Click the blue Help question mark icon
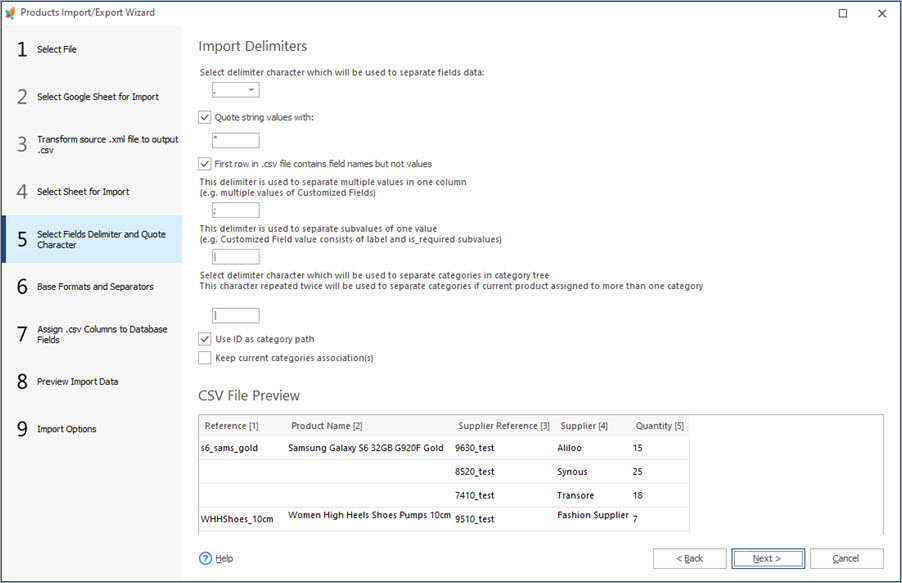 click(x=205, y=558)
